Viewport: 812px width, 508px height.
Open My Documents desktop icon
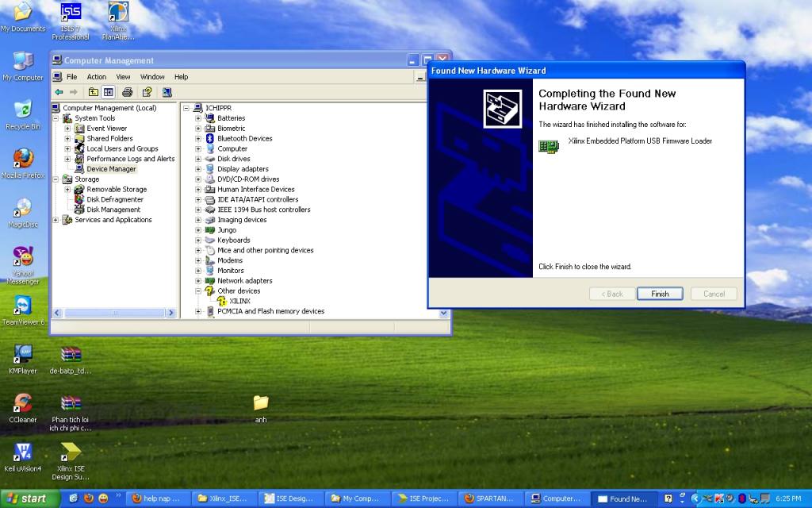[x=23, y=17]
